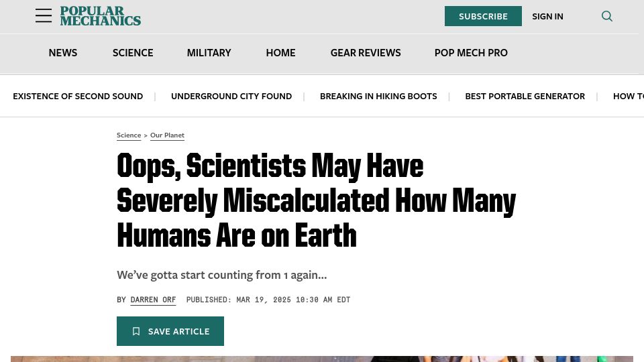This screenshot has height=362, width=644.
Task: Open the Gear Reviews menu item
Action: pos(366,53)
